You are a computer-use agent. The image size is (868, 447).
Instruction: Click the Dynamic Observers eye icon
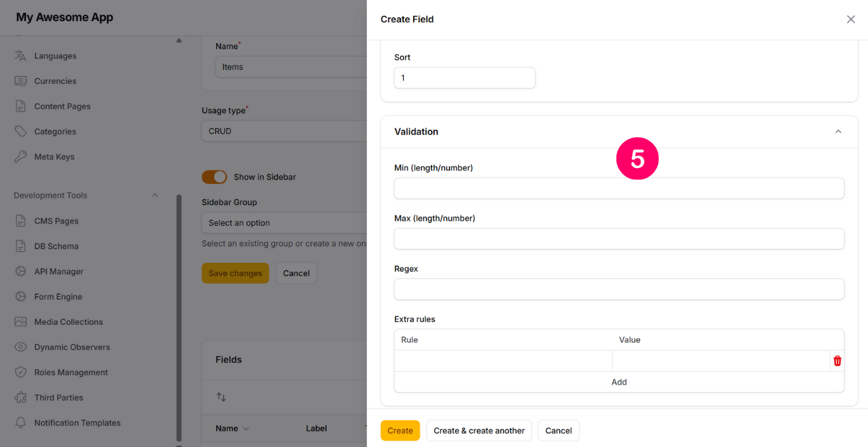coord(21,347)
